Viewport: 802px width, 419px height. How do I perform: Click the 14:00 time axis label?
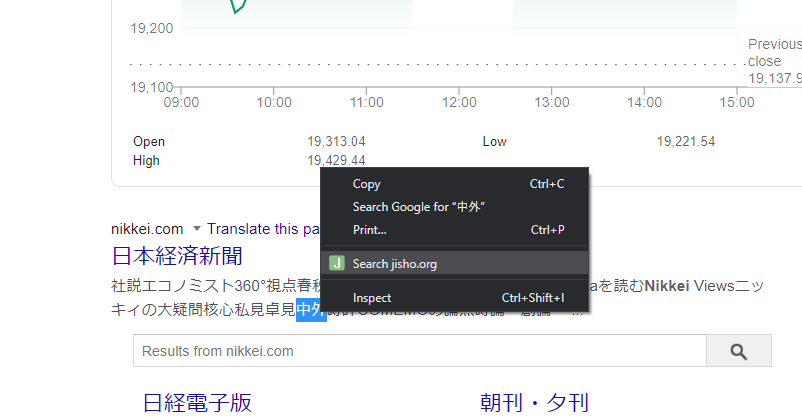coord(644,102)
